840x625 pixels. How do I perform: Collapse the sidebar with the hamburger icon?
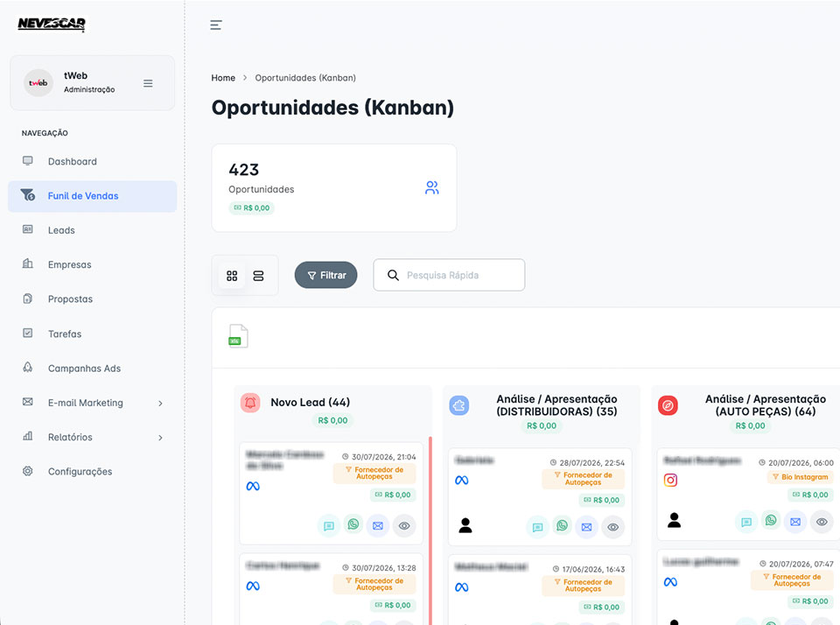coord(216,25)
